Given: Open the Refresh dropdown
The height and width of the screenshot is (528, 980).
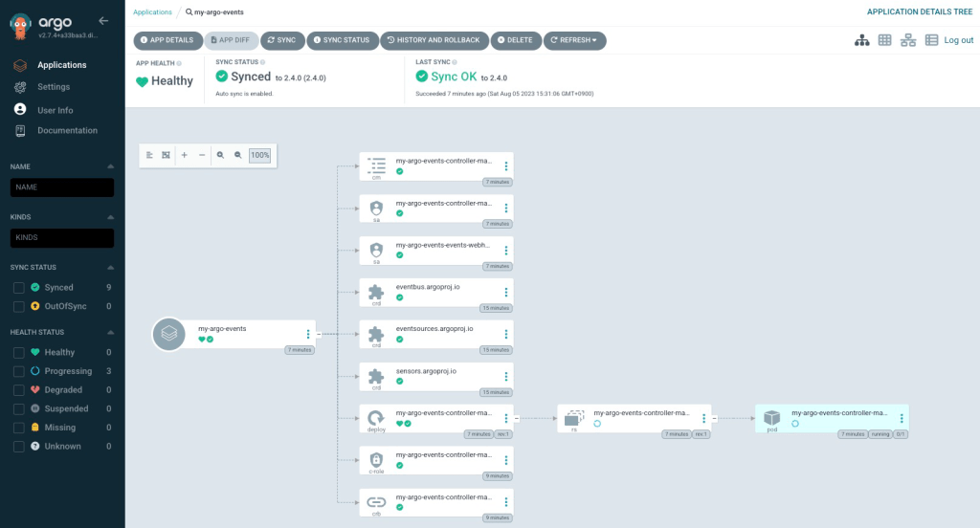Looking at the screenshot, I should click(x=574, y=40).
